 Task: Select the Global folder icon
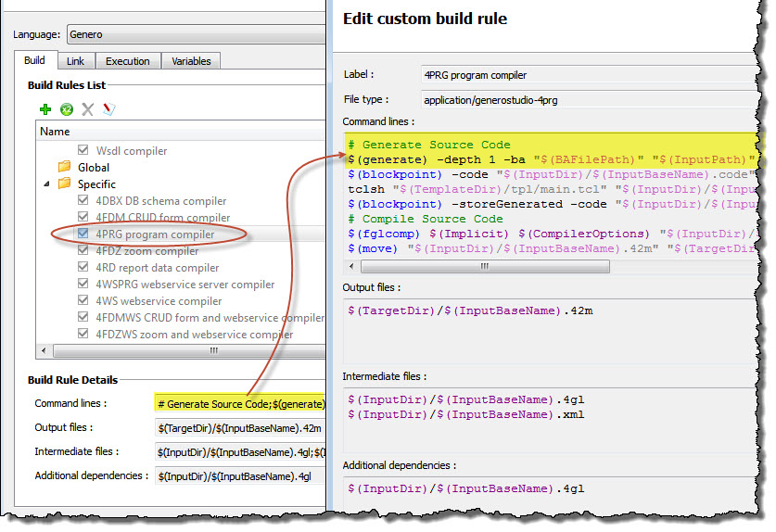click(64, 168)
